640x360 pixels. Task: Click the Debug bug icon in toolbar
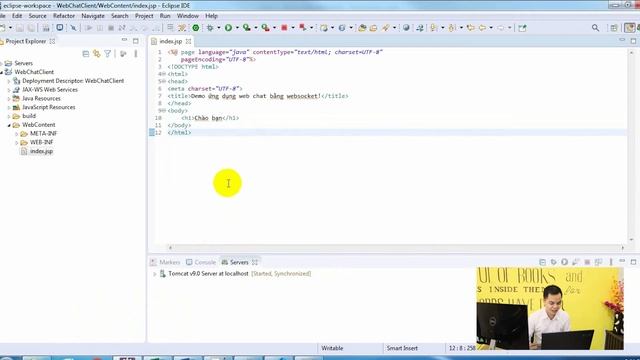(210, 28)
